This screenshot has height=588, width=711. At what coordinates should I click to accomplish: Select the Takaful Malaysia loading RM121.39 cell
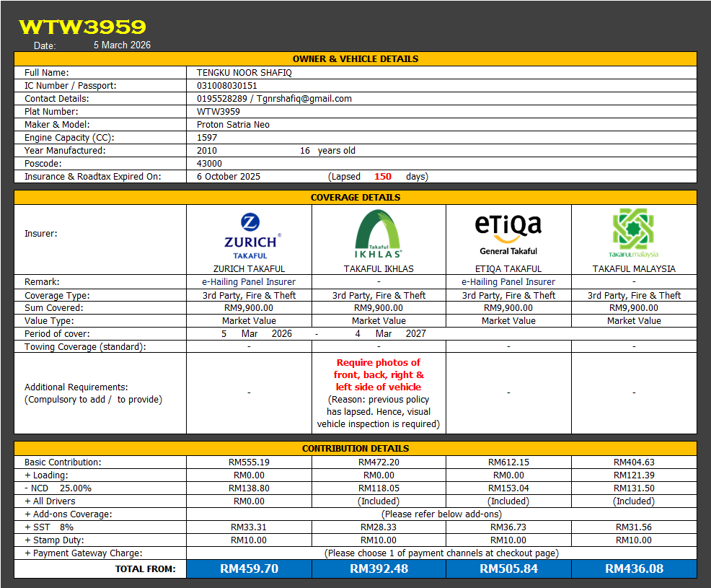tap(634, 475)
